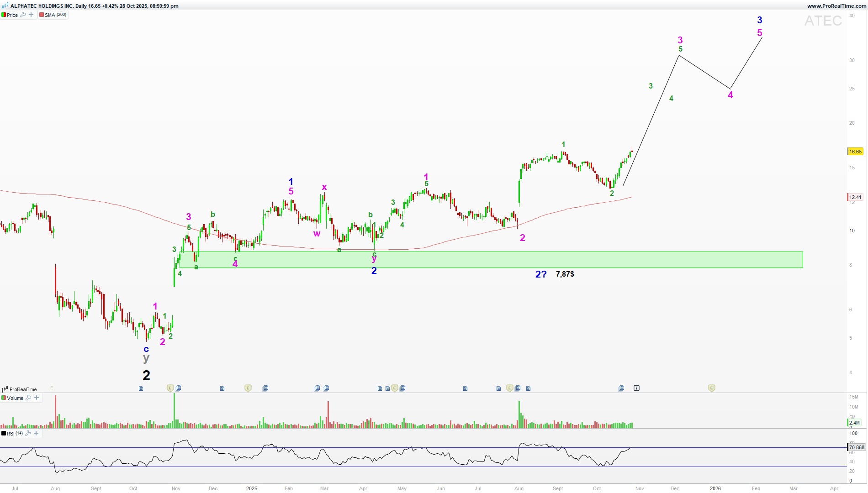Click the black info marker near November
Image resolution: width=868 pixels, height=493 pixels.
(x=636, y=388)
